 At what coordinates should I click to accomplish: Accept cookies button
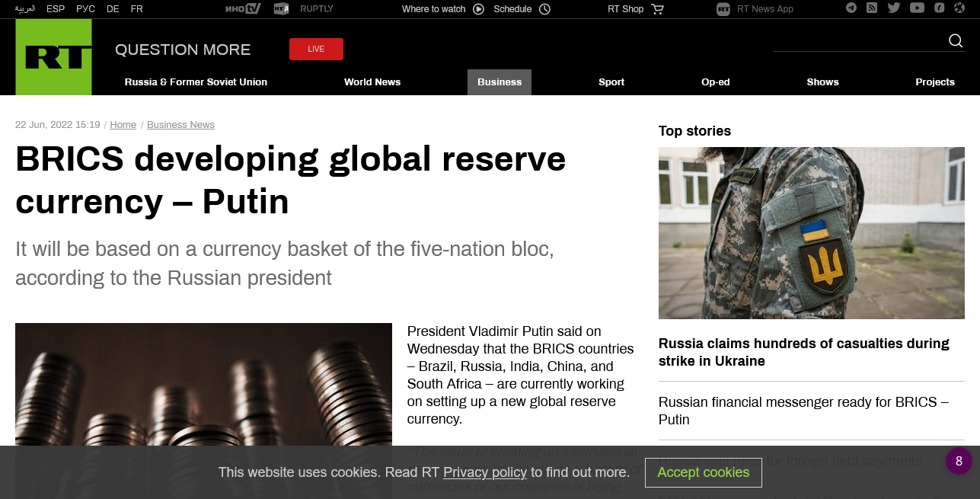(704, 472)
